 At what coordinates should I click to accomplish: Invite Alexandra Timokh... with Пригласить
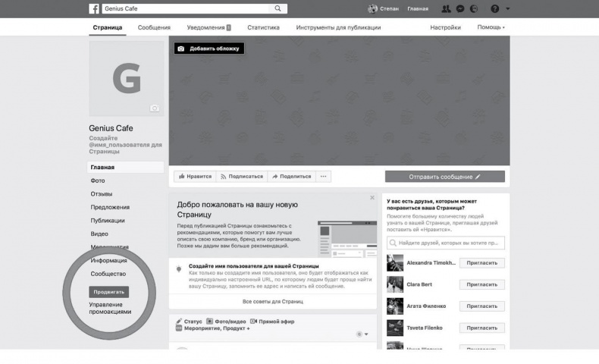click(x=481, y=263)
